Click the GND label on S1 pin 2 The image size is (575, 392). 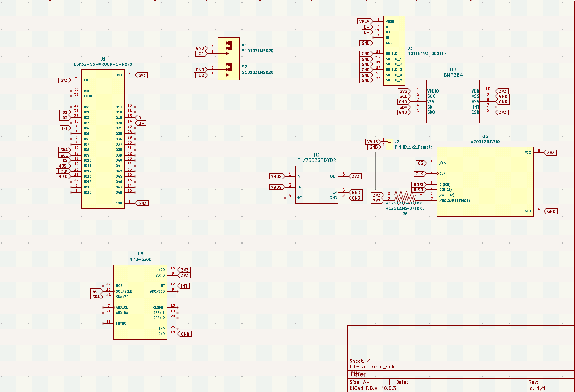pos(200,48)
